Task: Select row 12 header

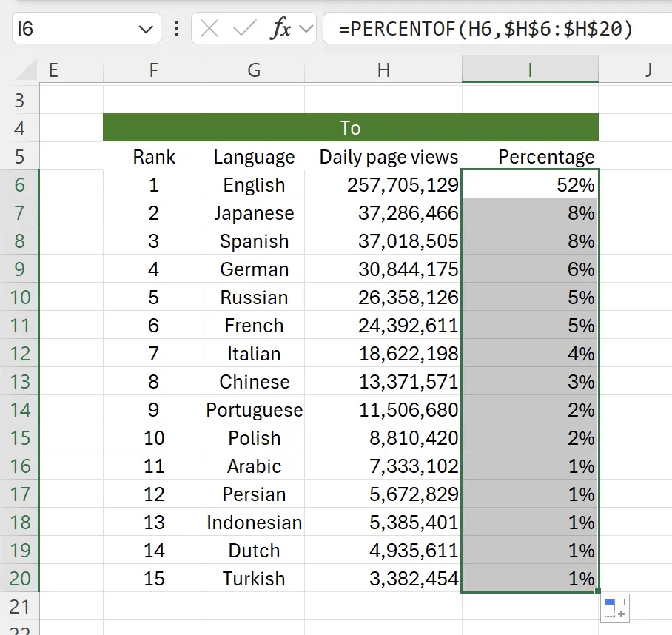Action: tap(19, 354)
